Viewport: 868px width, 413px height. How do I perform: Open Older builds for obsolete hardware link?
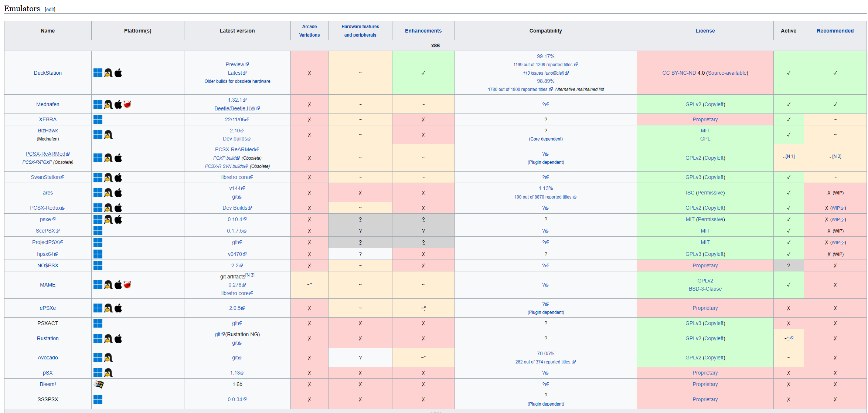(237, 81)
